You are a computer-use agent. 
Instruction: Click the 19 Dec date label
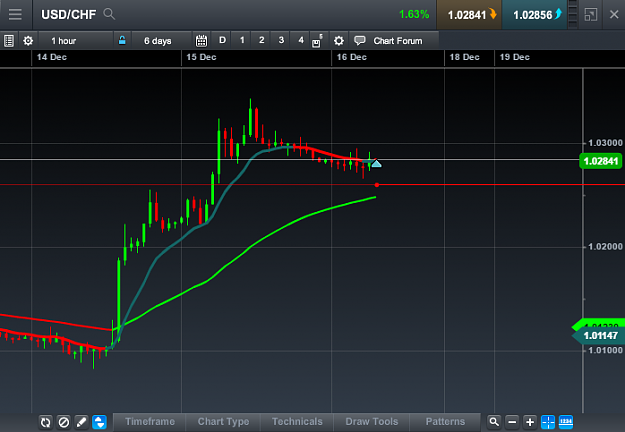pyautogui.click(x=515, y=57)
